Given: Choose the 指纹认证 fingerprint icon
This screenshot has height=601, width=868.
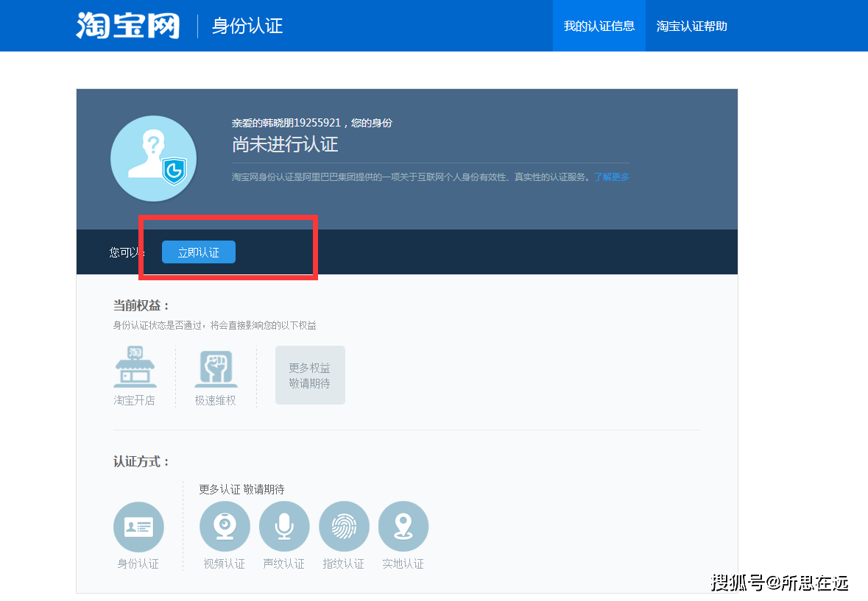Looking at the screenshot, I should point(344,527).
